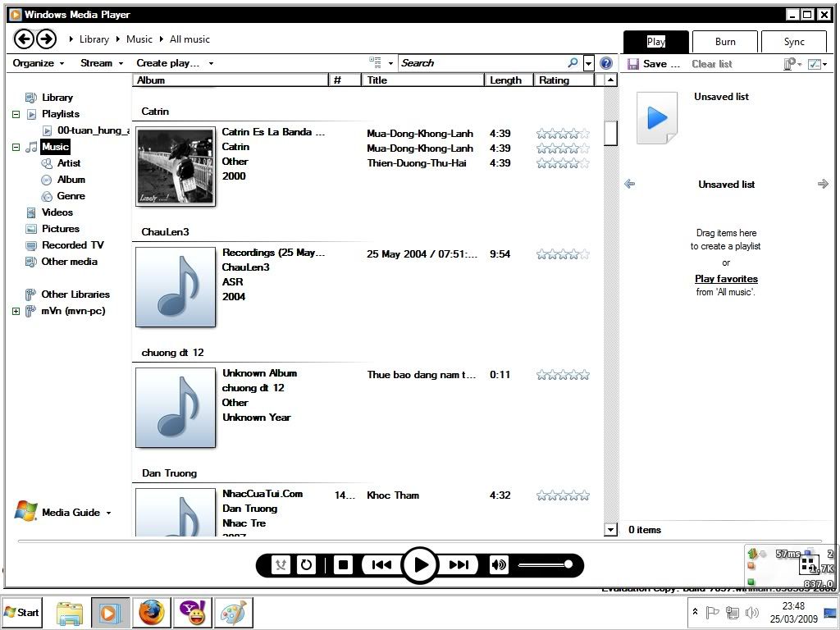Toggle shuffle mode
This screenshot has width=840, height=630.
coord(281,564)
